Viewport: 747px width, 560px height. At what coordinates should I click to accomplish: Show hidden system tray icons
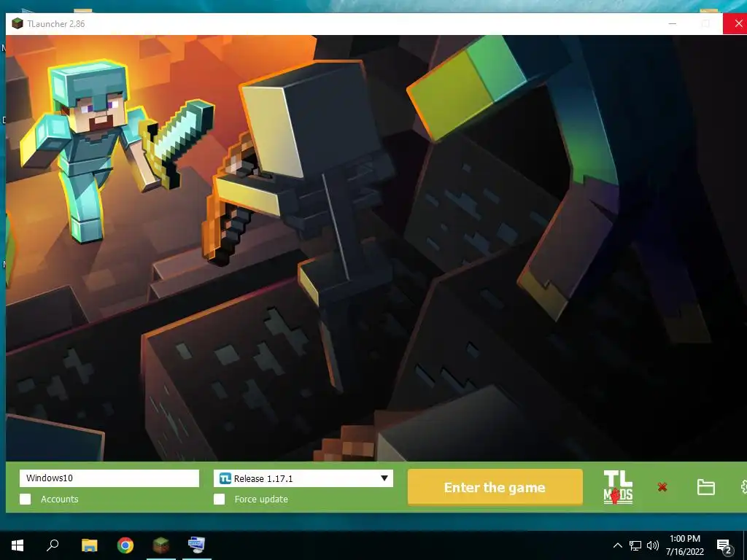(x=617, y=545)
